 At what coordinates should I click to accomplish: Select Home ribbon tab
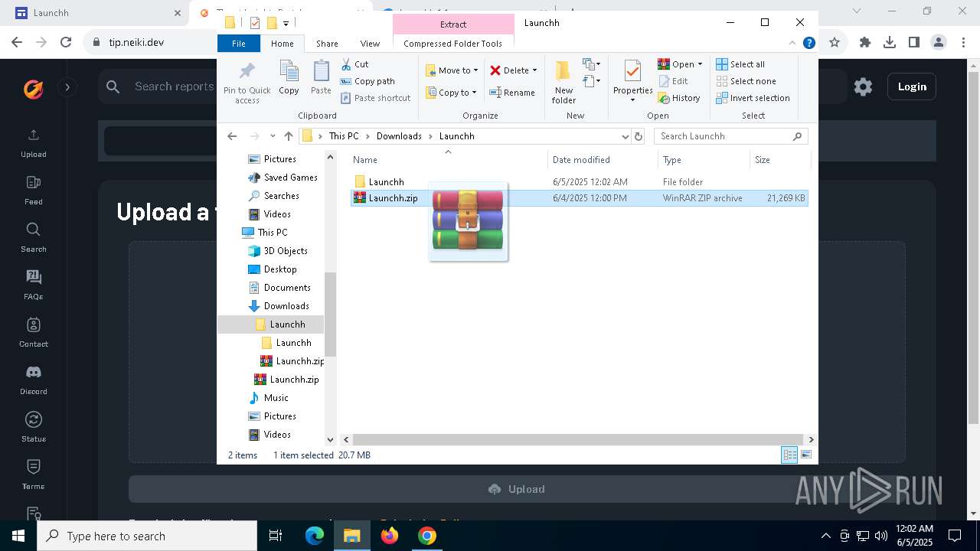click(282, 44)
